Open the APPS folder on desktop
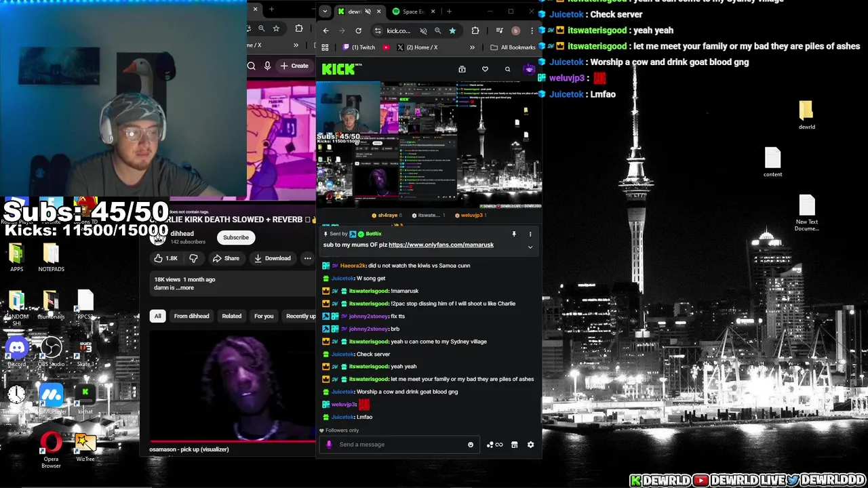Screen dimensions: 868x488 pos(17,258)
